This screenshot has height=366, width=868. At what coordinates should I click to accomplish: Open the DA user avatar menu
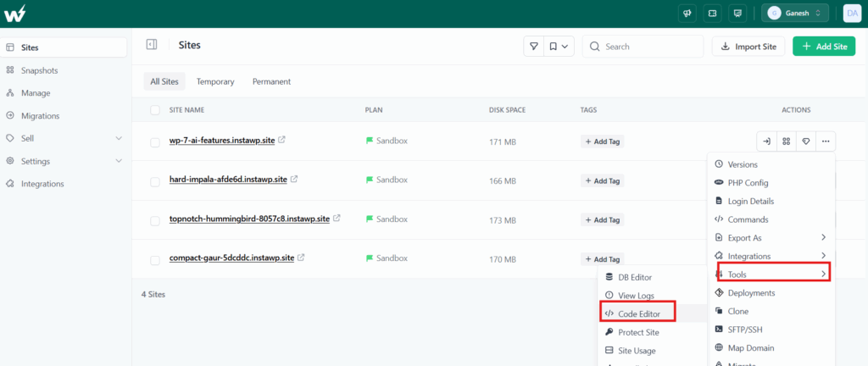852,14
